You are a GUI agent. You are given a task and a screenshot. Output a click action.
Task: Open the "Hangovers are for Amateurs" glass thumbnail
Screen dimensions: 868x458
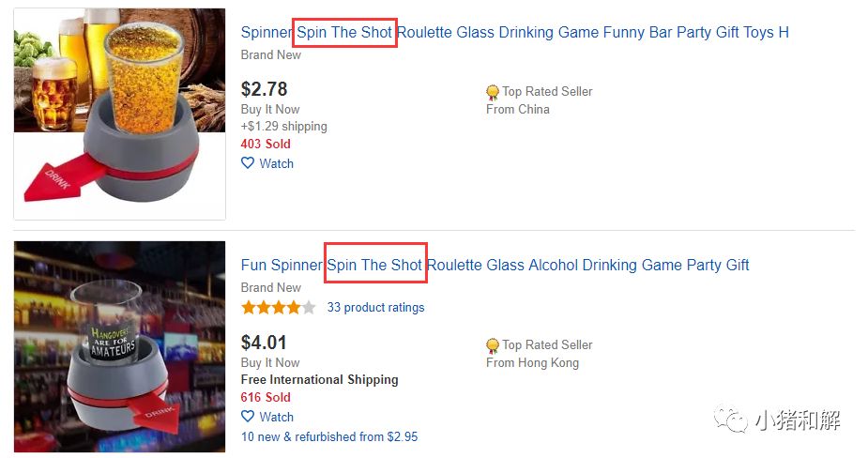click(x=119, y=347)
